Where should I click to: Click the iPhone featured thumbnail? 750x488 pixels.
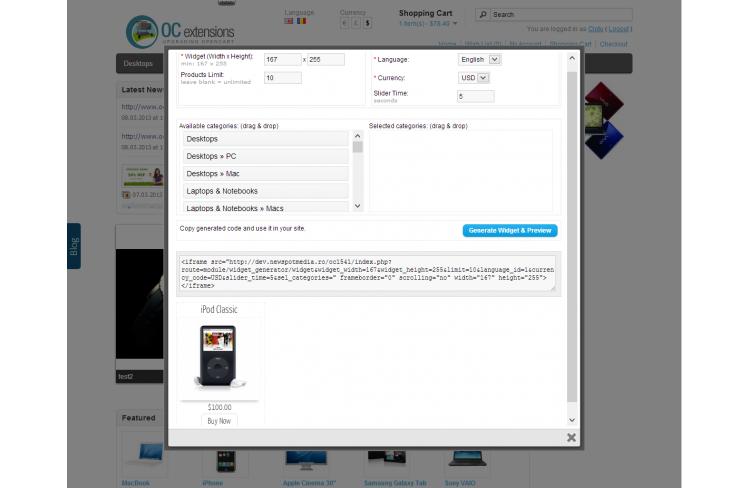[x=225, y=462]
